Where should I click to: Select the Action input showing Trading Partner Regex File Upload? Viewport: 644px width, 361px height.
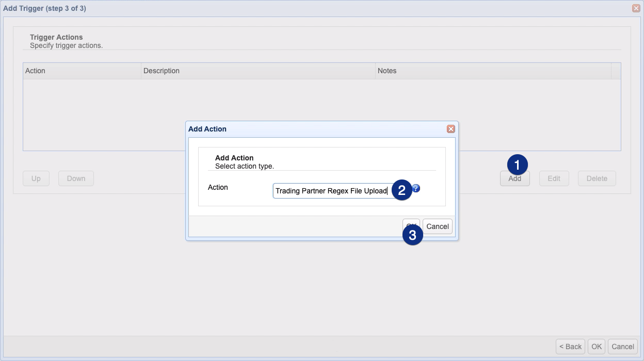tap(330, 190)
